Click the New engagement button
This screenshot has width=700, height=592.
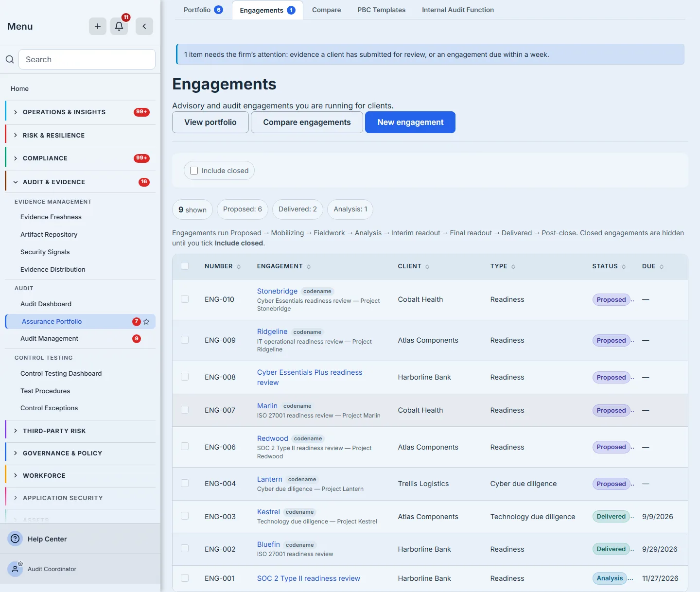point(410,122)
